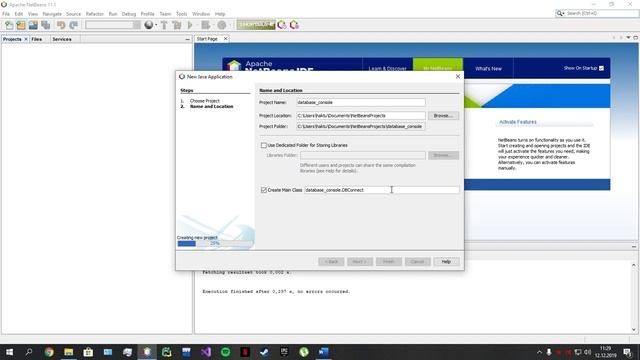Screen dimensions: 640x360
Task: Click the taskbar search magnifier icon
Action: (x=29, y=352)
